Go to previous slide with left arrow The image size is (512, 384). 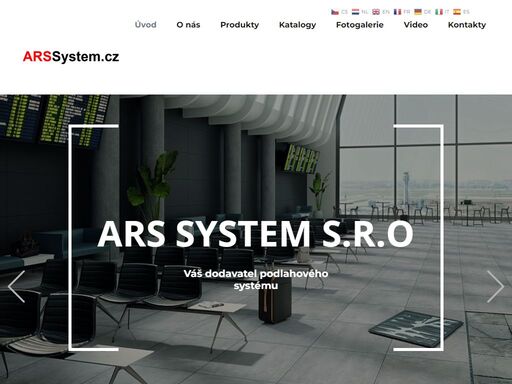16,287
